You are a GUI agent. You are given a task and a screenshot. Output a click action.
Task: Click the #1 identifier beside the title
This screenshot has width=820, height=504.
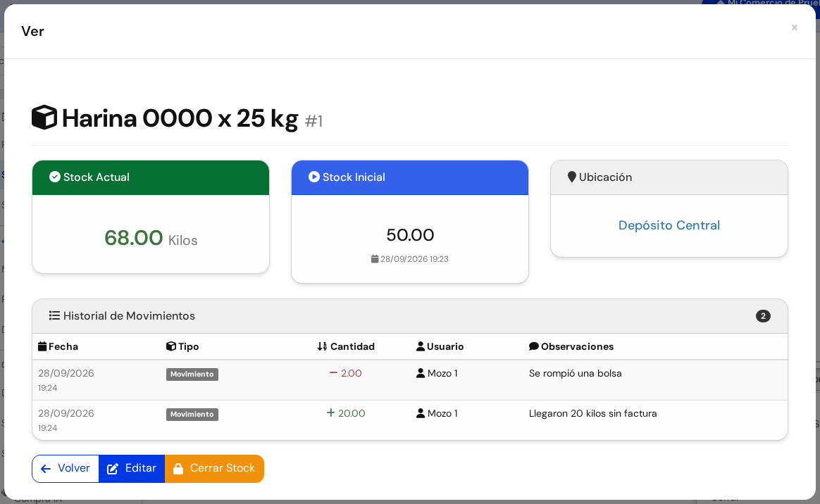[x=313, y=121]
